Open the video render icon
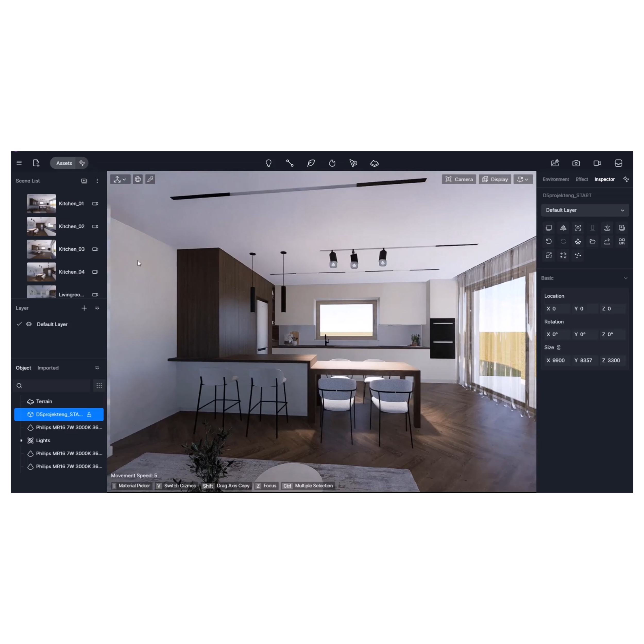This screenshot has height=644, width=644. pyautogui.click(x=597, y=163)
